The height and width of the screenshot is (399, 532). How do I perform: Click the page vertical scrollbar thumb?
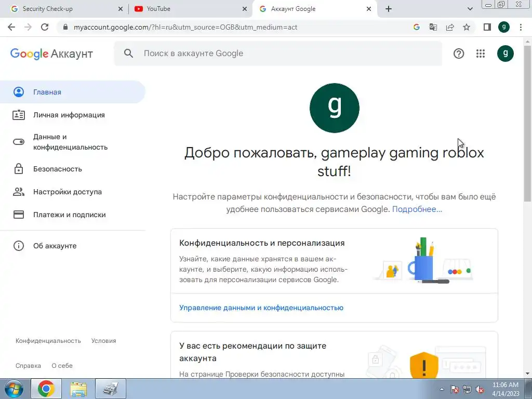(x=528, y=124)
